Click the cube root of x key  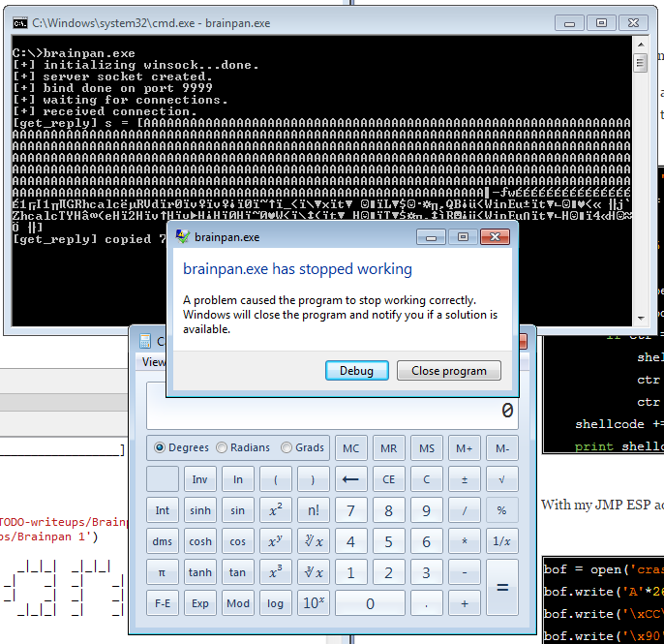tap(313, 572)
